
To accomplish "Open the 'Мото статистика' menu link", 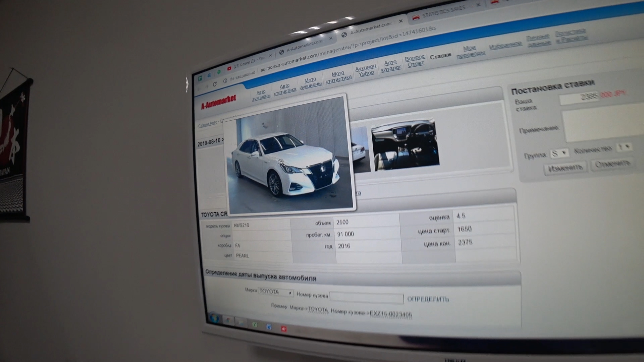I will (x=338, y=76).
